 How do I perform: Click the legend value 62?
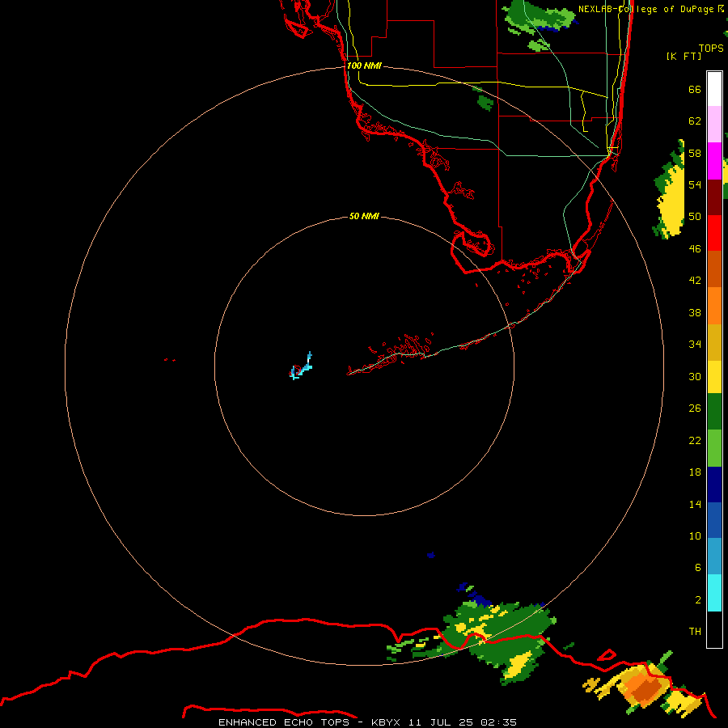pyautogui.click(x=695, y=121)
